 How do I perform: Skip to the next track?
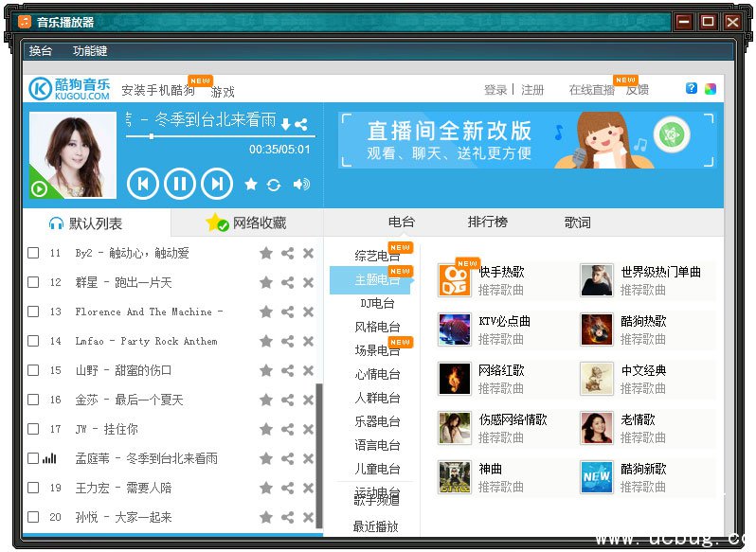pyautogui.click(x=217, y=184)
